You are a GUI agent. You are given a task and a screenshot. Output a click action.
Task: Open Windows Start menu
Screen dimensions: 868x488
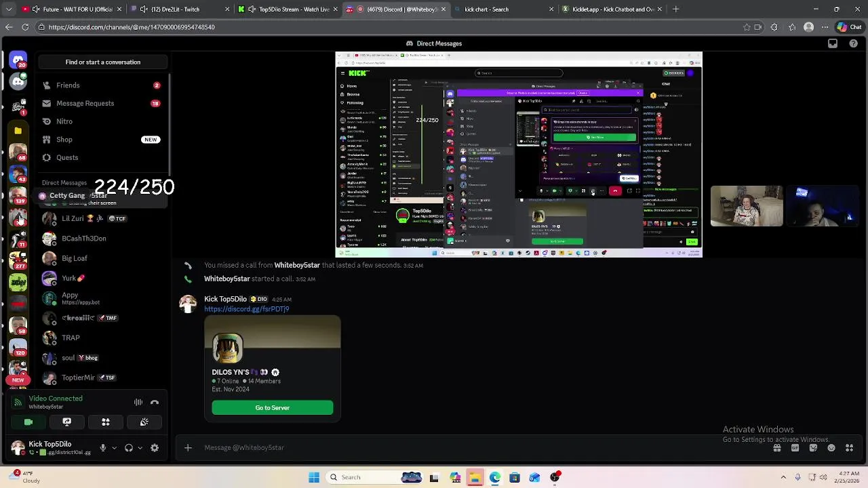pyautogui.click(x=314, y=477)
